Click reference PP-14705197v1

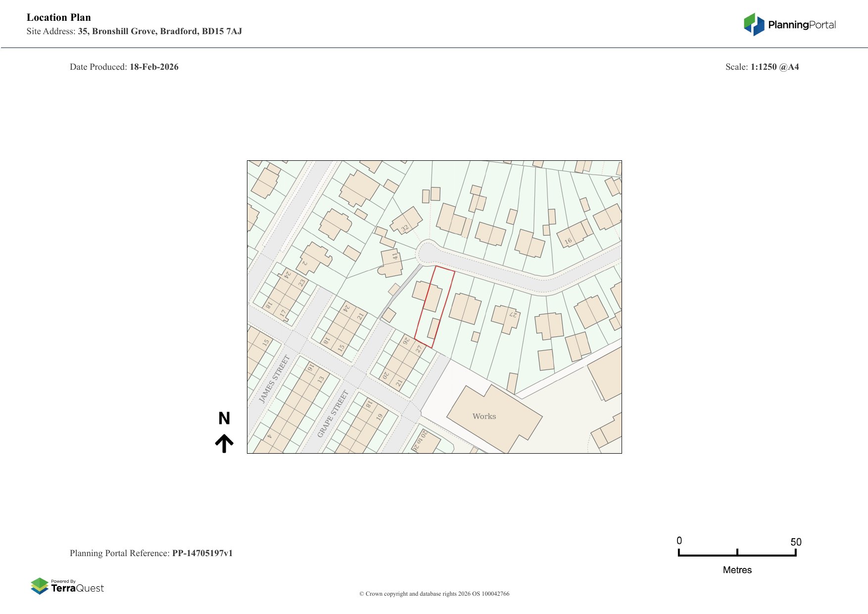(202, 553)
